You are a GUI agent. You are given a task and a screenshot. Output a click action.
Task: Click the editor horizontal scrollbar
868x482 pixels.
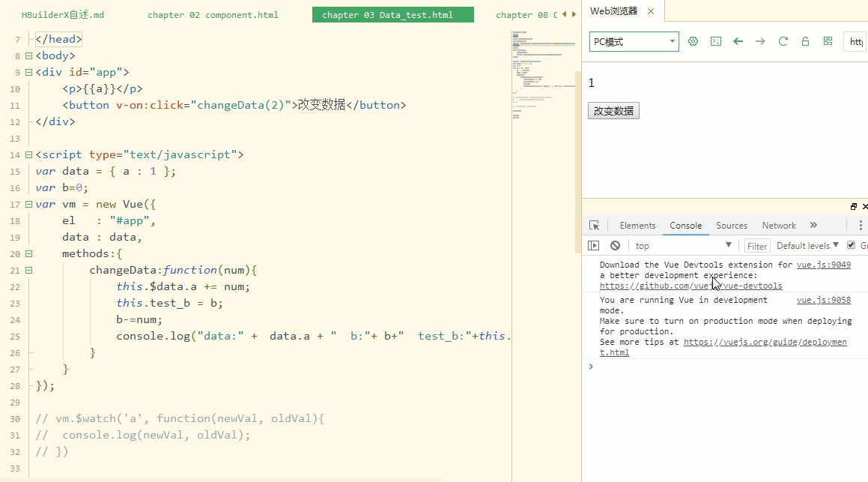(222, 479)
